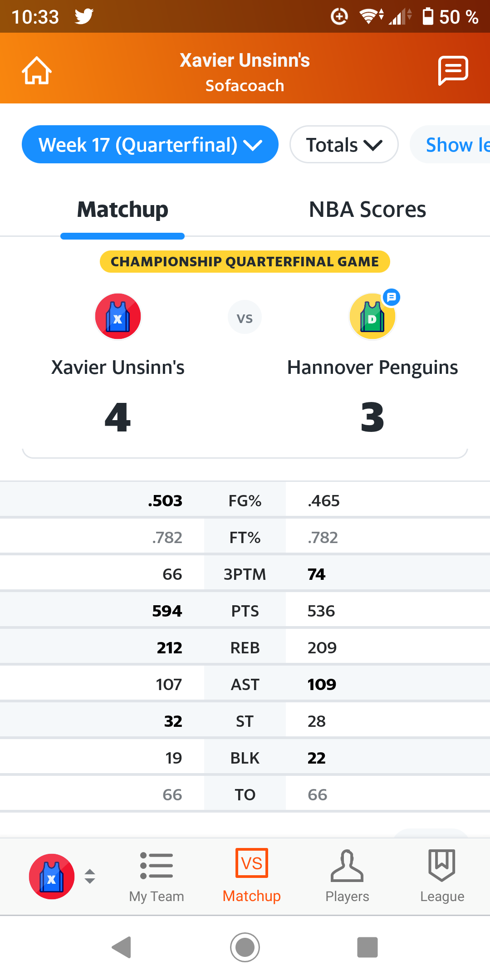Tap the chat badge on Penguins avatar
The image size is (490, 980).
392,298
